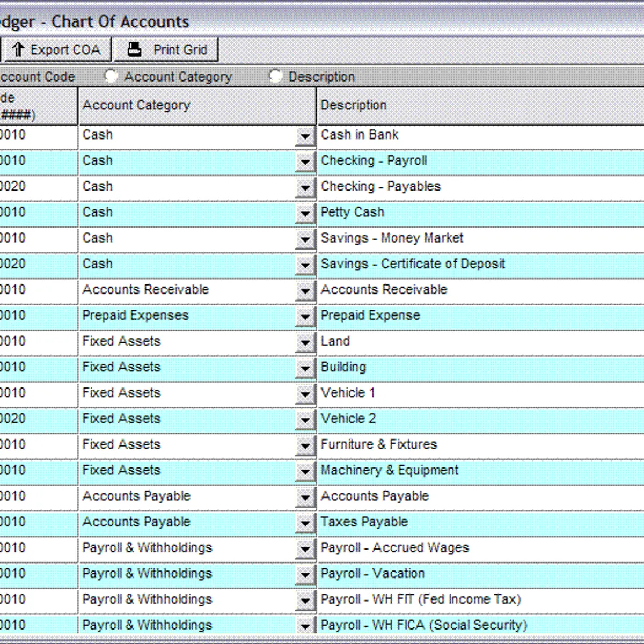Screen dimensions: 644x644
Task: Expand category dropdown for Accounts Receivable row
Action: tap(305, 291)
